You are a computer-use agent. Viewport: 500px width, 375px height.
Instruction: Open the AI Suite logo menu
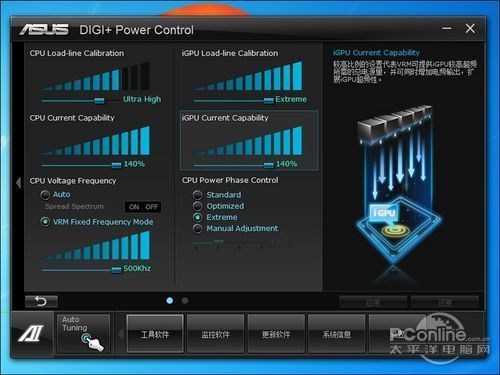pos(31,334)
